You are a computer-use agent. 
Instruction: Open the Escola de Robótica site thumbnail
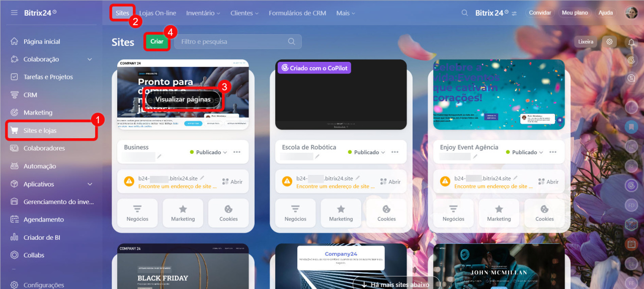341,94
